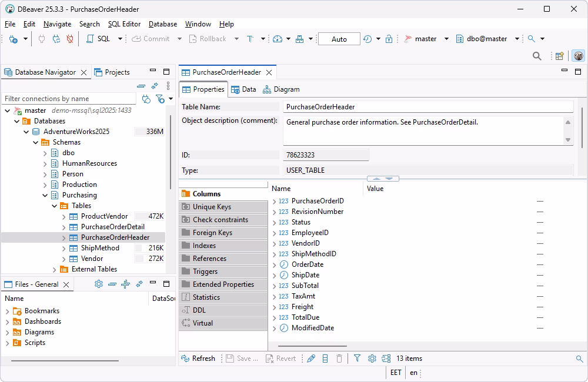Click the Auto commit mode field
This screenshot has width=588, height=382.
coord(339,39)
